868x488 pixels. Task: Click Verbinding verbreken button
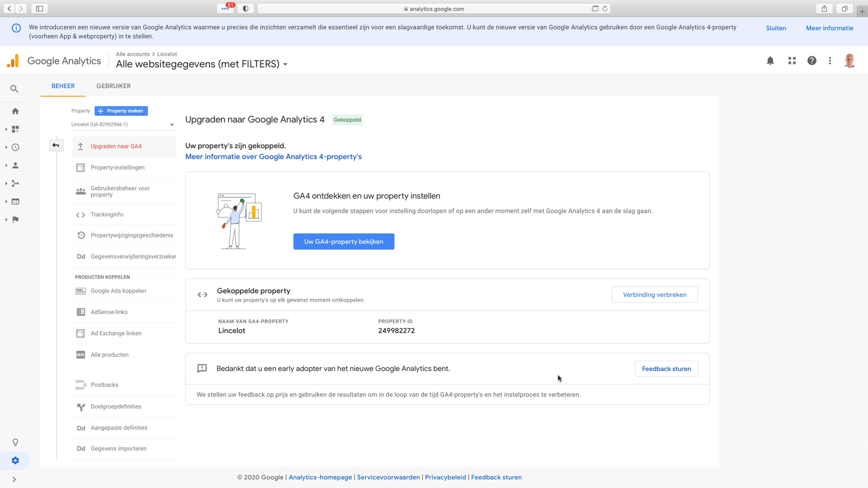click(655, 295)
